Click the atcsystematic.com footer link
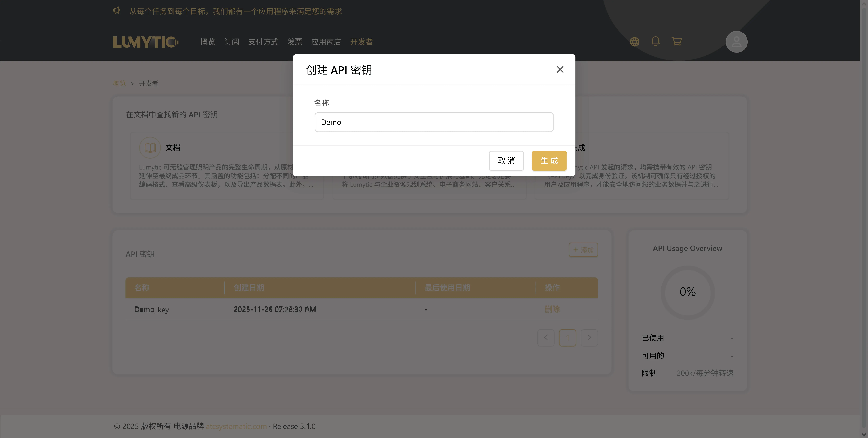The image size is (868, 438). pyautogui.click(x=236, y=426)
